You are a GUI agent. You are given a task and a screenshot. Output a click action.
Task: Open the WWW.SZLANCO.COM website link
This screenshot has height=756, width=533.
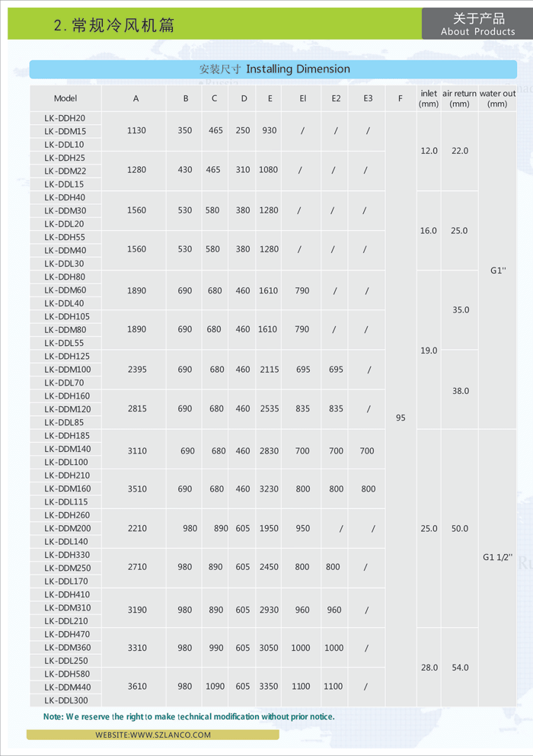coord(153,735)
